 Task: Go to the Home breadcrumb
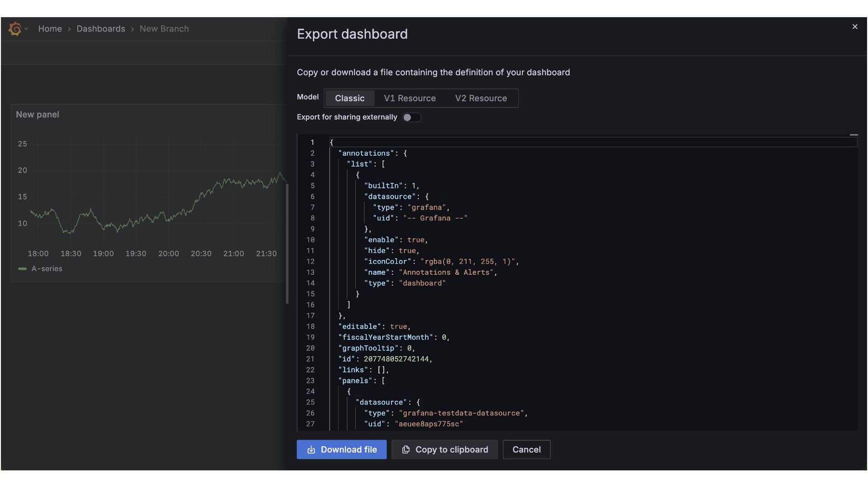click(x=50, y=29)
